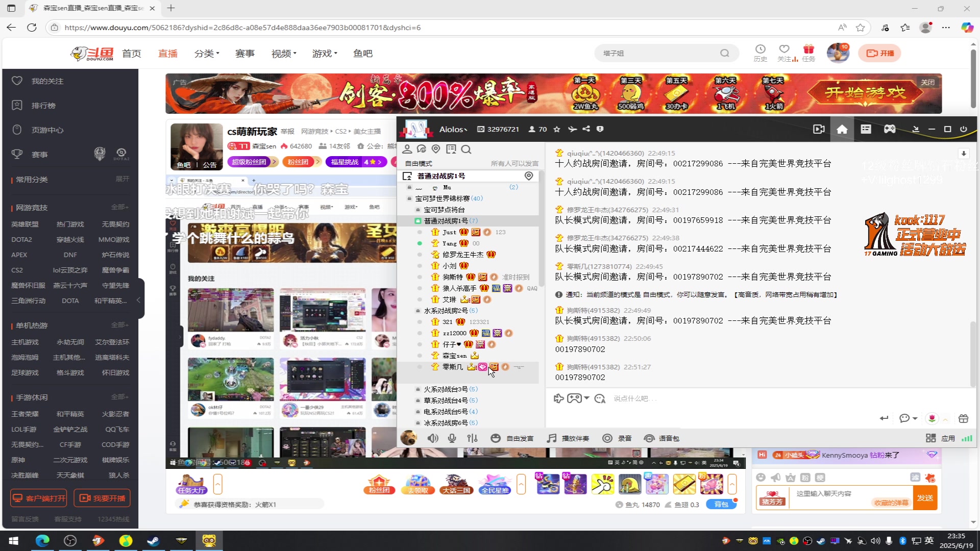Click the 开播 button in Douyu header
This screenshot has height=551, width=980.
(879, 53)
